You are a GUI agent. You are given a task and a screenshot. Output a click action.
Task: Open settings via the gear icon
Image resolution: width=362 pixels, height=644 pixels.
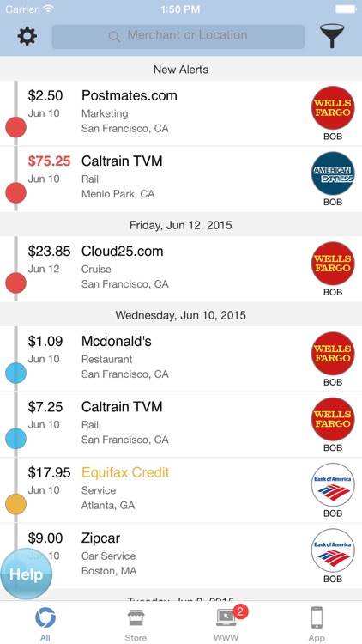(27, 36)
